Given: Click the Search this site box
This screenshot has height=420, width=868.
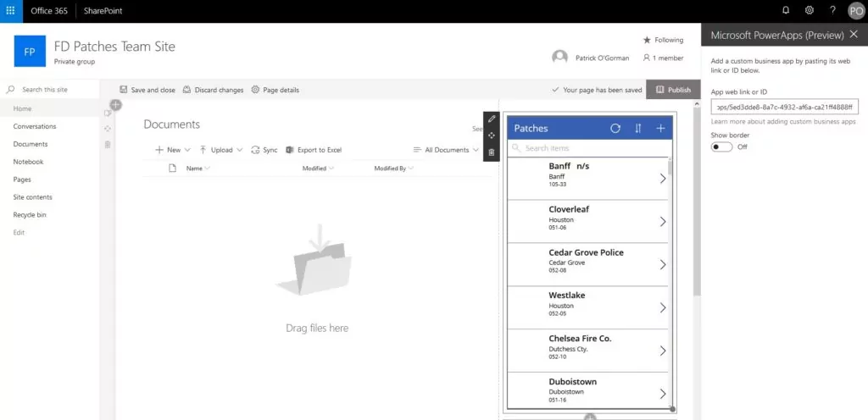Looking at the screenshot, I should [x=50, y=89].
